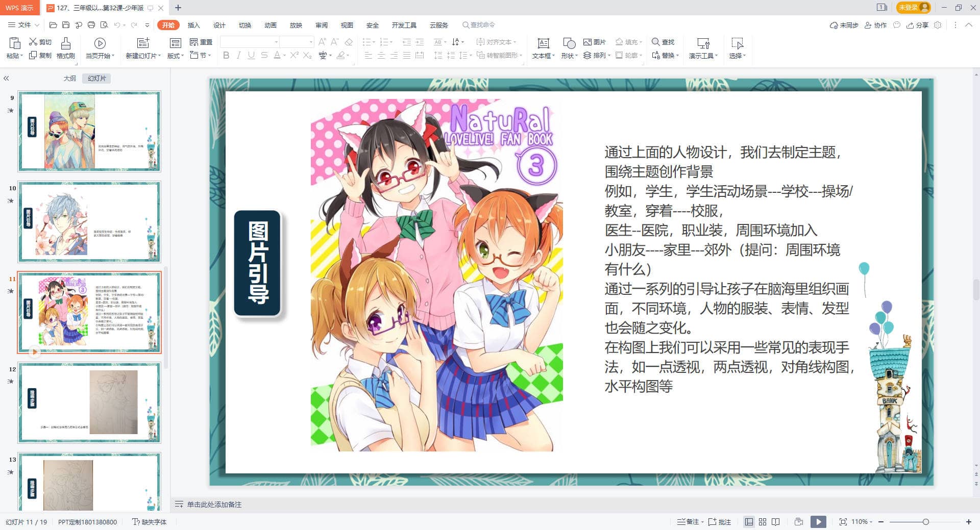Screen dimensions: 980x530
Task: Switch to the 插入 (Insert) ribbon tab
Action: [193, 25]
